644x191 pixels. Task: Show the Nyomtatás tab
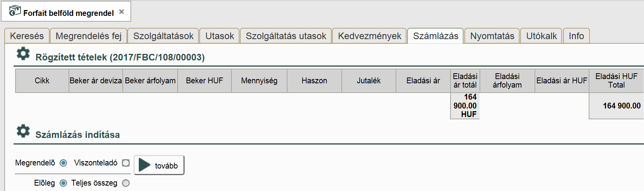point(492,36)
